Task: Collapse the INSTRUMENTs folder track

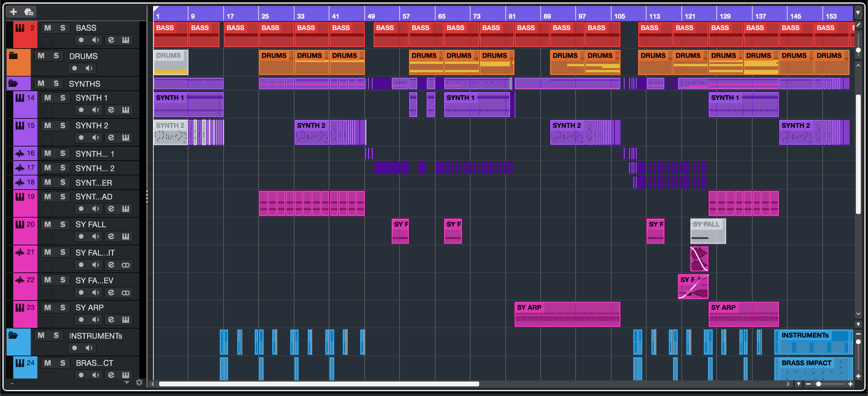Action: coord(13,335)
